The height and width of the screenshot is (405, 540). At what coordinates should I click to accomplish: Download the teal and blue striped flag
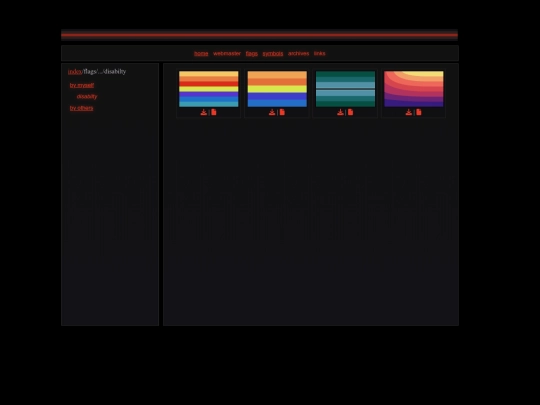pyautogui.click(x=340, y=112)
